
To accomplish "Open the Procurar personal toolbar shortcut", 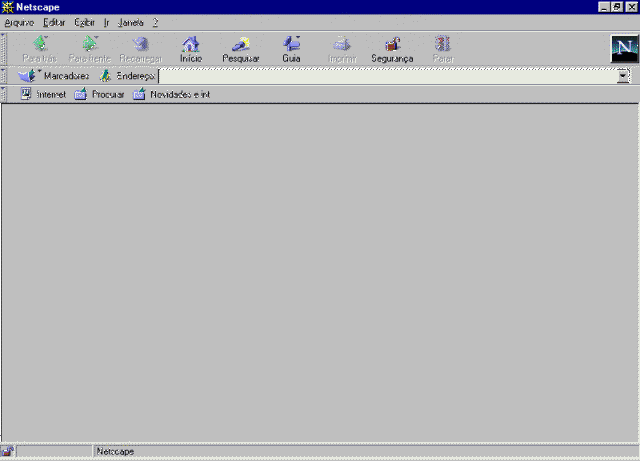I will (x=99, y=94).
